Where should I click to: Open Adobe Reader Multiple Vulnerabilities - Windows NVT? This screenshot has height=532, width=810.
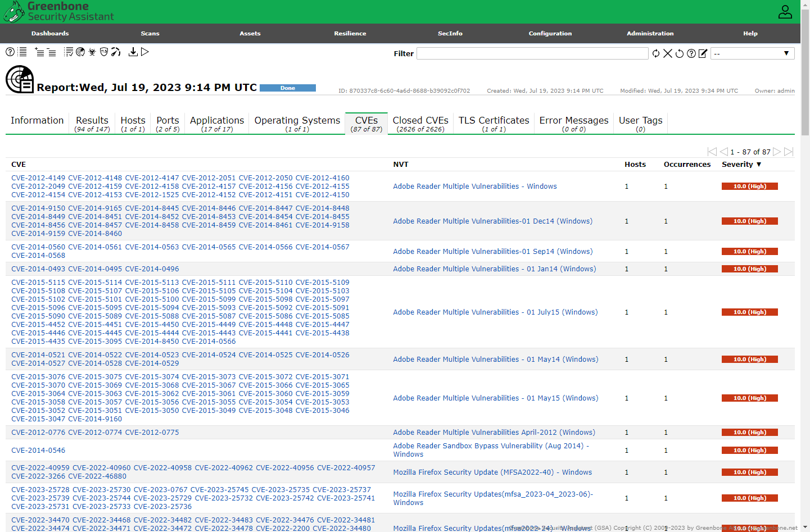pos(475,187)
